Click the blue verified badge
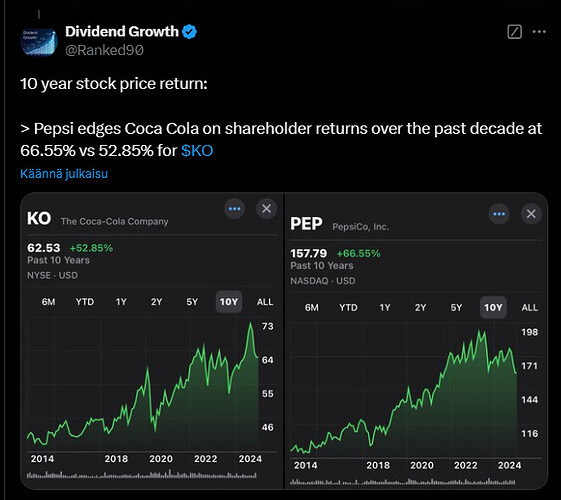 coord(189,32)
